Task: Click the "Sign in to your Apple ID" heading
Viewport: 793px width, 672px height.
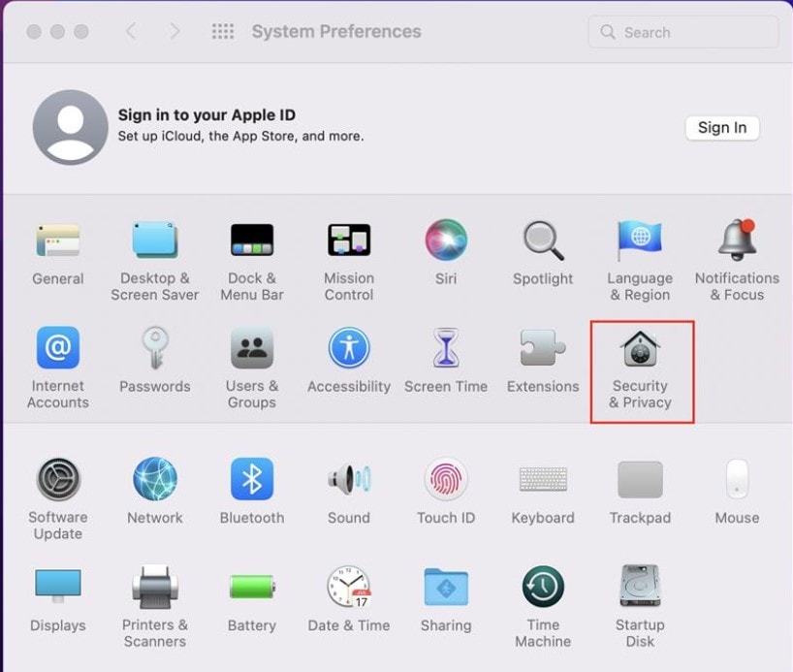Action: point(206,115)
